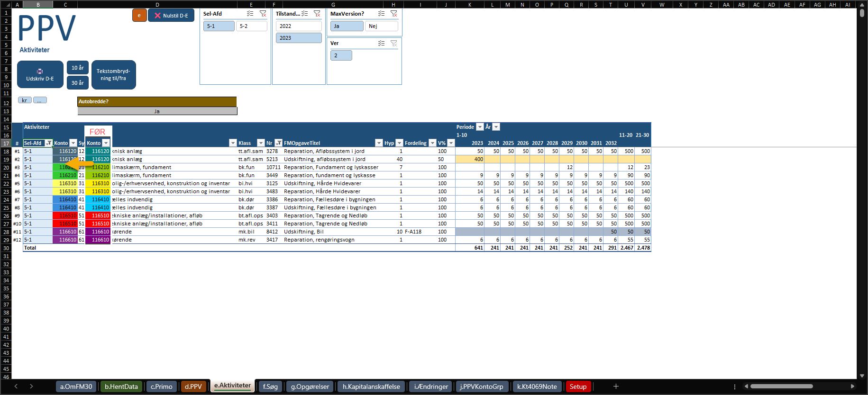Open the Periode filter dropdown
The width and height of the screenshot is (868, 395).
click(480, 127)
